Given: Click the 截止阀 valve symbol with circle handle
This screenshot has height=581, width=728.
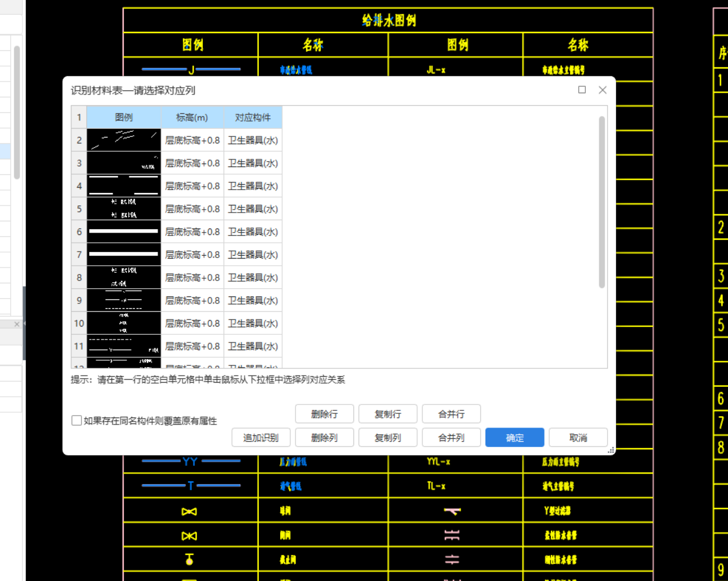Looking at the screenshot, I should (189, 559).
